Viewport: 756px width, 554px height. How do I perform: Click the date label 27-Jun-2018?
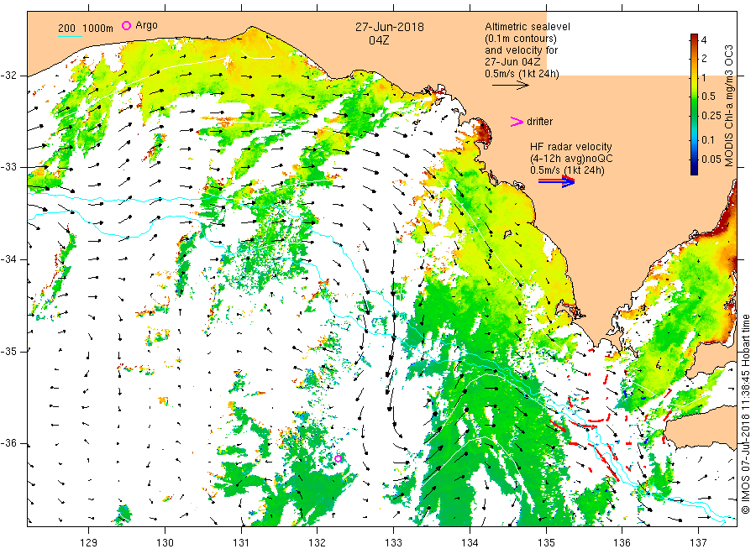(390, 27)
